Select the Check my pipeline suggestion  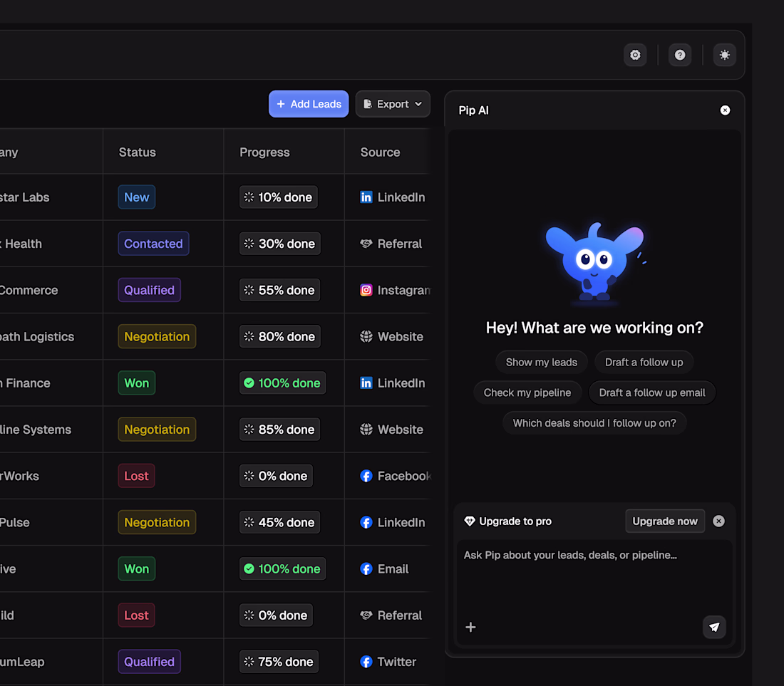point(527,393)
